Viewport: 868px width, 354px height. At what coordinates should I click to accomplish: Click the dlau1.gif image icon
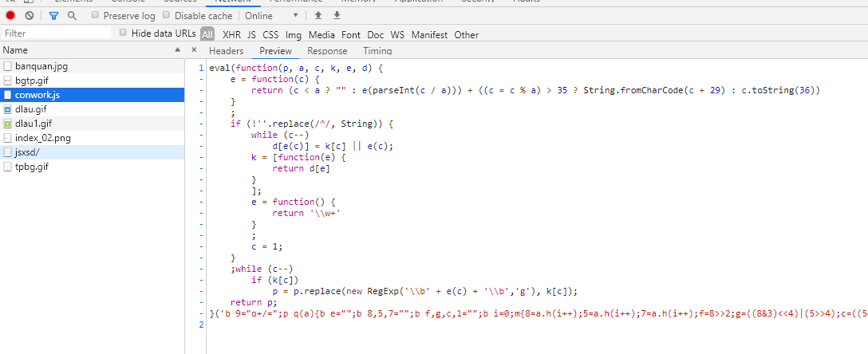click(x=8, y=124)
